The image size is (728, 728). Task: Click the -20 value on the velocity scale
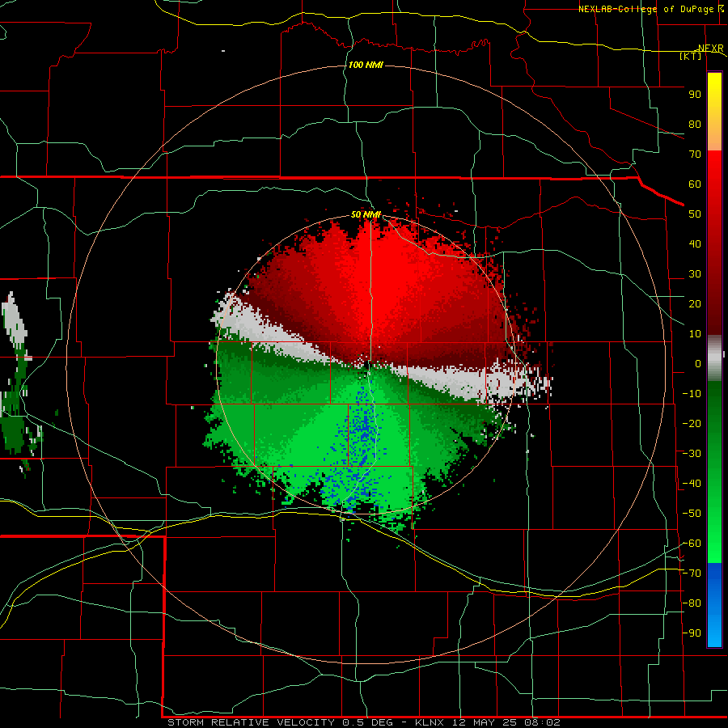pyautogui.click(x=692, y=424)
